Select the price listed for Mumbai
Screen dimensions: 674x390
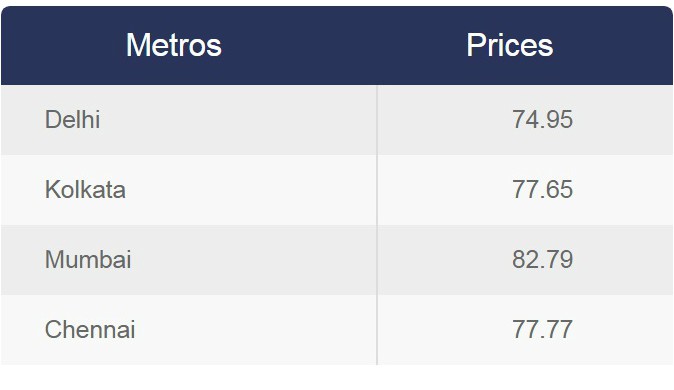pos(542,260)
